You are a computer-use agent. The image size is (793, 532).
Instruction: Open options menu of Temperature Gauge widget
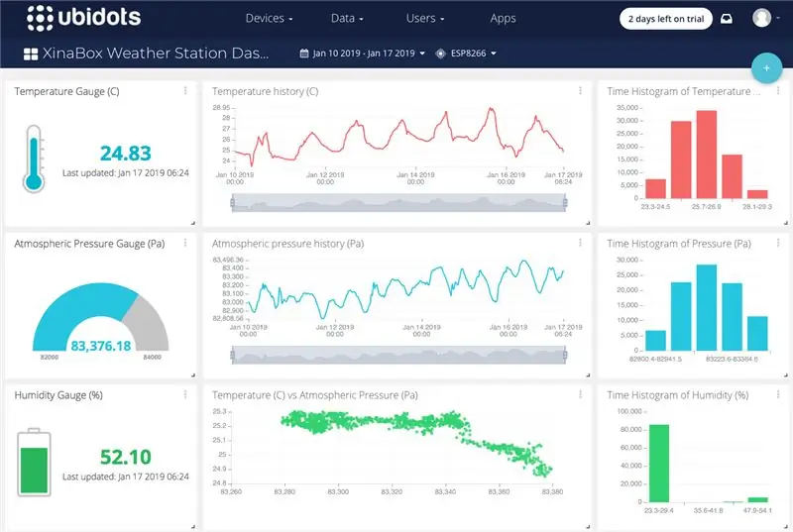coord(185,90)
